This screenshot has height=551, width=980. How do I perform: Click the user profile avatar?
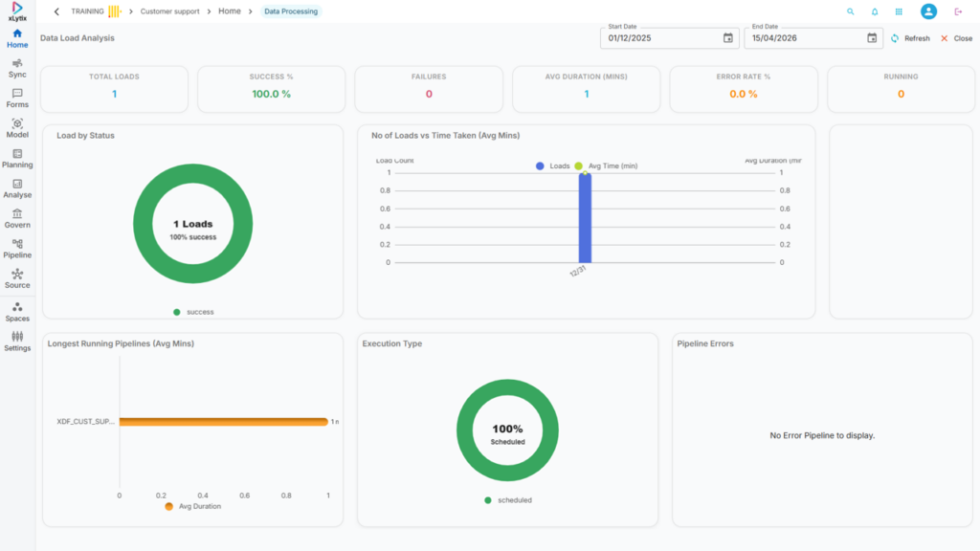tap(928, 11)
